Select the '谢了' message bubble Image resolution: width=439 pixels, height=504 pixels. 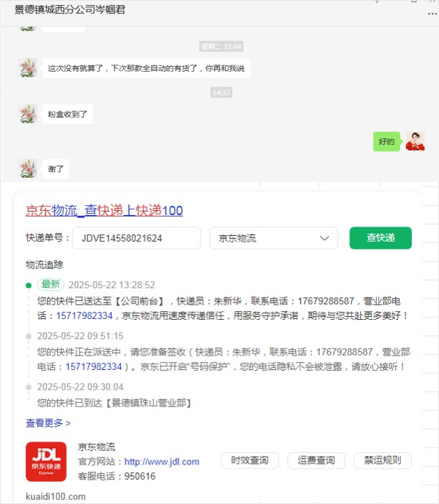pyautogui.click(x=56, y=168)
